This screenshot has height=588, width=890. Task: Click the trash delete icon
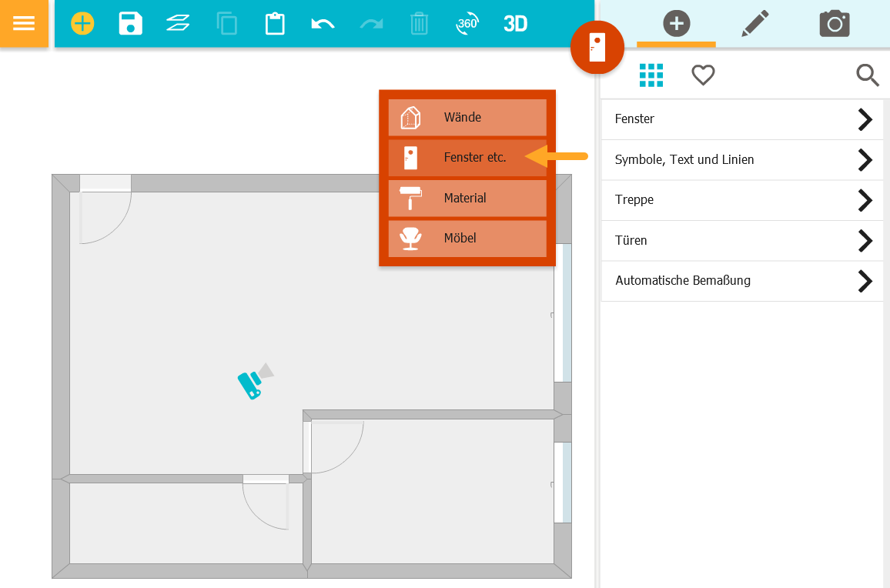(419, 24)
